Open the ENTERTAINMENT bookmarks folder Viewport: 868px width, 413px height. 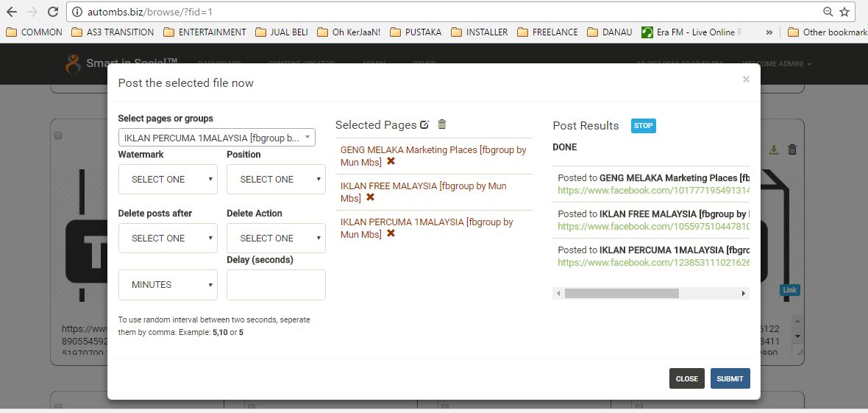[204, 32]
